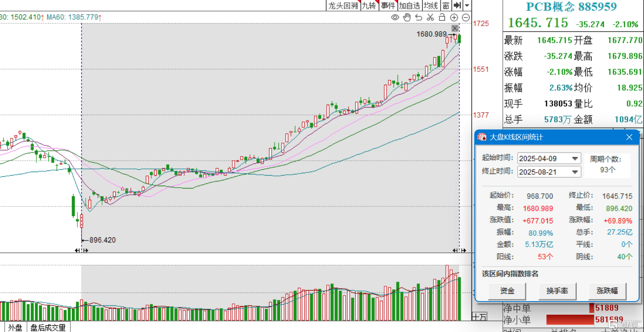Open the toolbar overflow dropdown arrow
The image size is (644, 332).
[467, 5]
